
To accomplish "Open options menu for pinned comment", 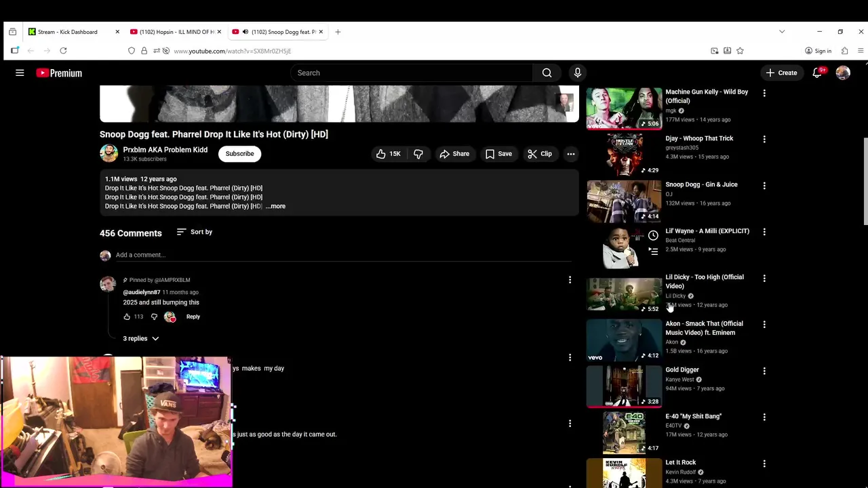I will [x=570, y=280].
